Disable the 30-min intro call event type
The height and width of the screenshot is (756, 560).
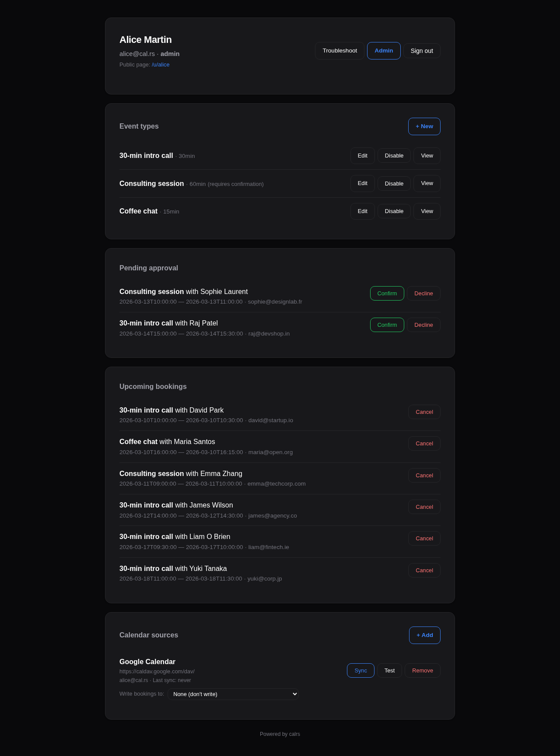point(394,155)
